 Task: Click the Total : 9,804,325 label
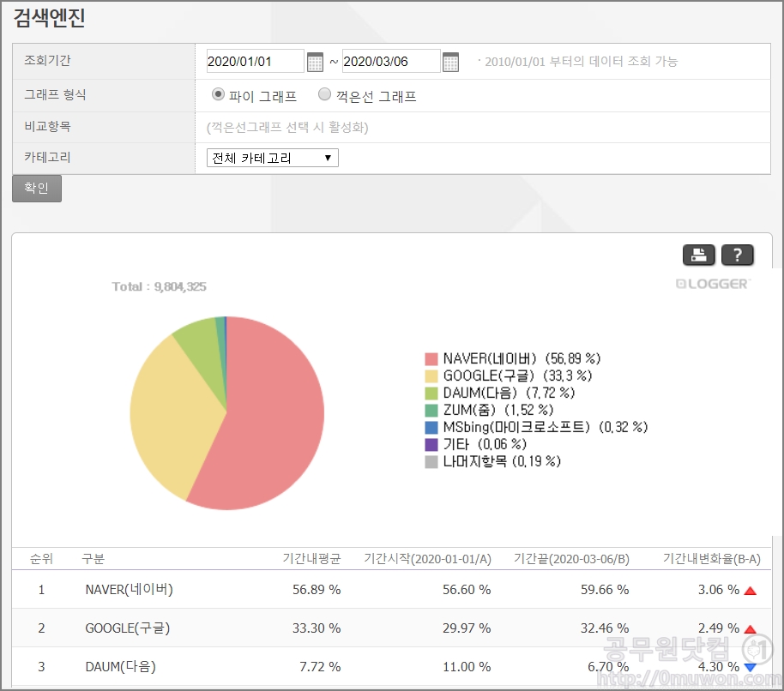click(159, 287)
